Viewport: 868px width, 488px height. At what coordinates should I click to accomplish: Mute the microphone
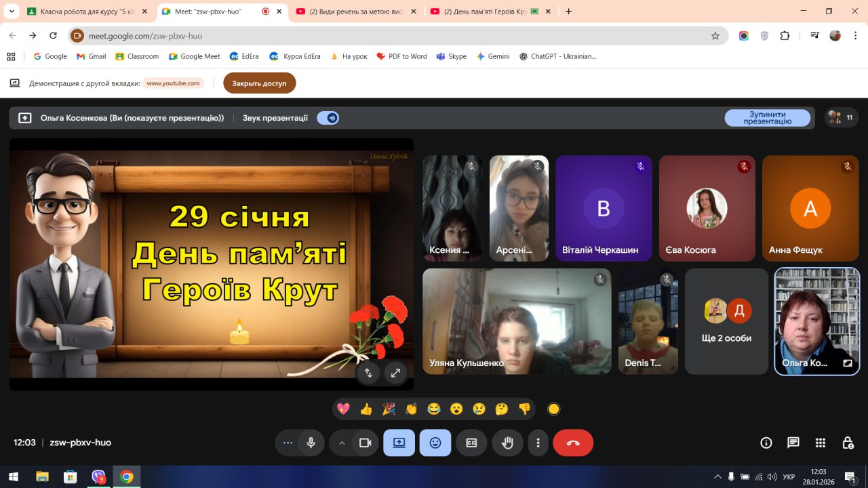pyautogui.click(x=311, y=443)
